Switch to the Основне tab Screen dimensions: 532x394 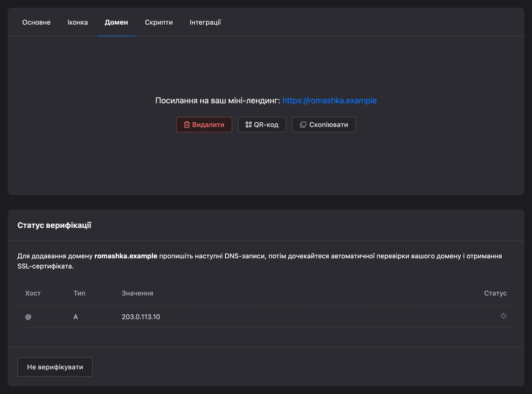pos(36,22)
